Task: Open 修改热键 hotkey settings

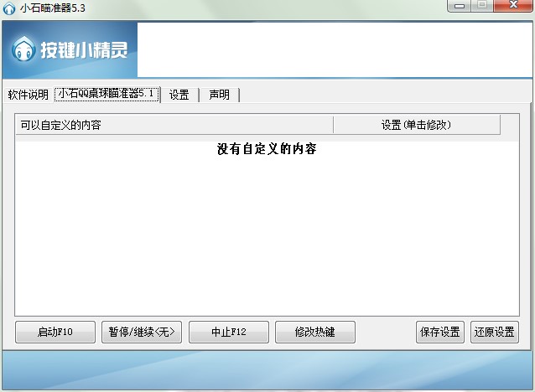Action: [315, 332]
